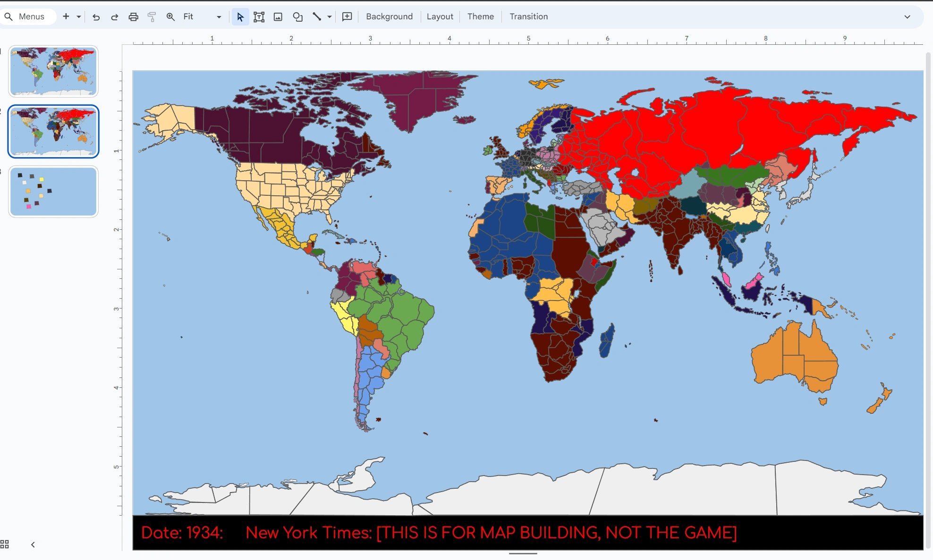Click the Zoom magnifier icon
This screenshot has width=933, height=560.
click(x=171, y=17)
